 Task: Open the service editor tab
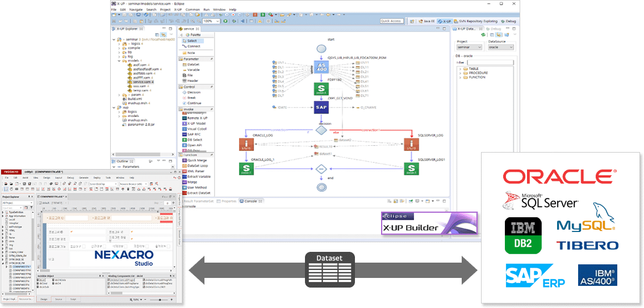coord(189,29)
